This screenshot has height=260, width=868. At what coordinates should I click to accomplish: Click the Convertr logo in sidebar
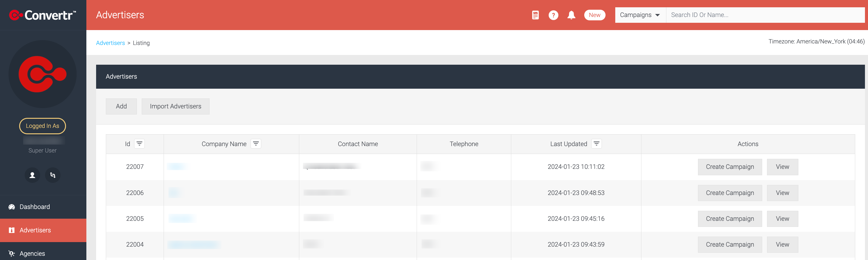click(43, 15)
